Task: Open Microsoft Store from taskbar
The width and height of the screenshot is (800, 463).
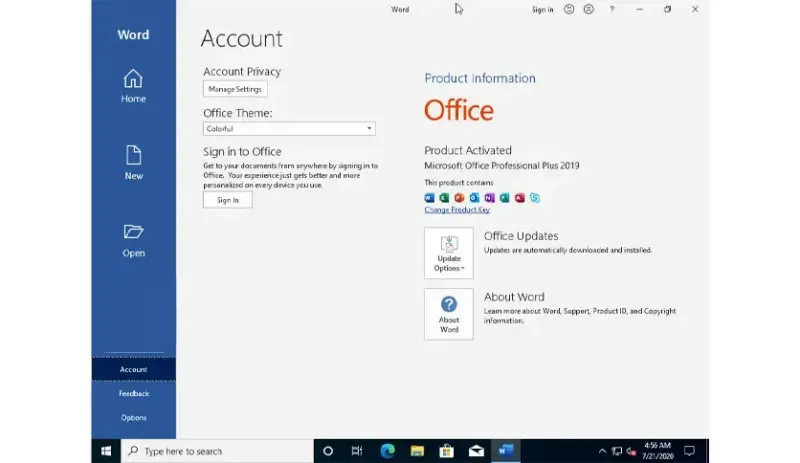Action: pos(446,451)
